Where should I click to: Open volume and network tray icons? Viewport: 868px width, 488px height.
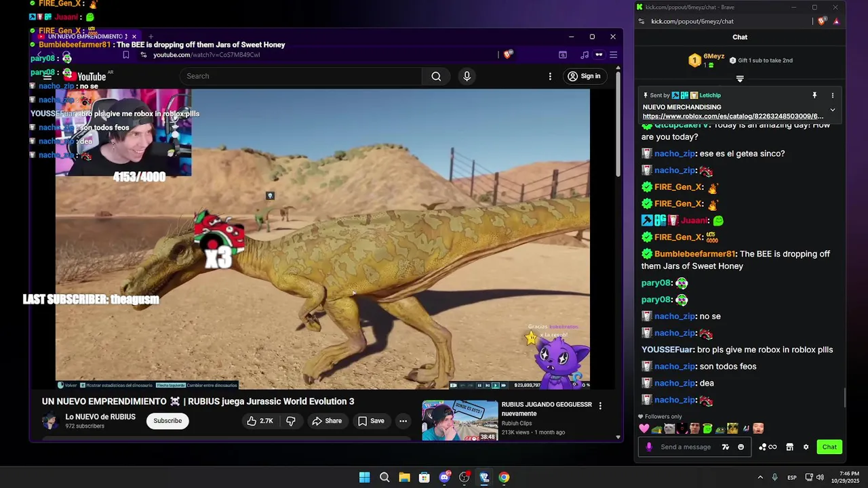click(815, 477)
